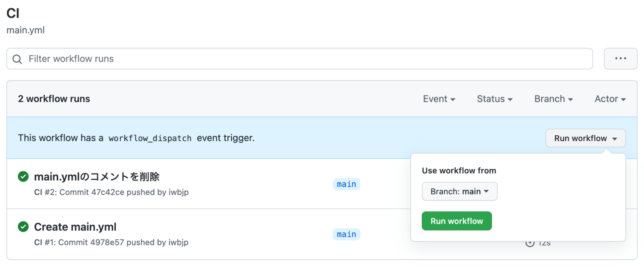Click the magnifying glass search icon
Viewport: 644px width, 266px height.
click(17, 59)
